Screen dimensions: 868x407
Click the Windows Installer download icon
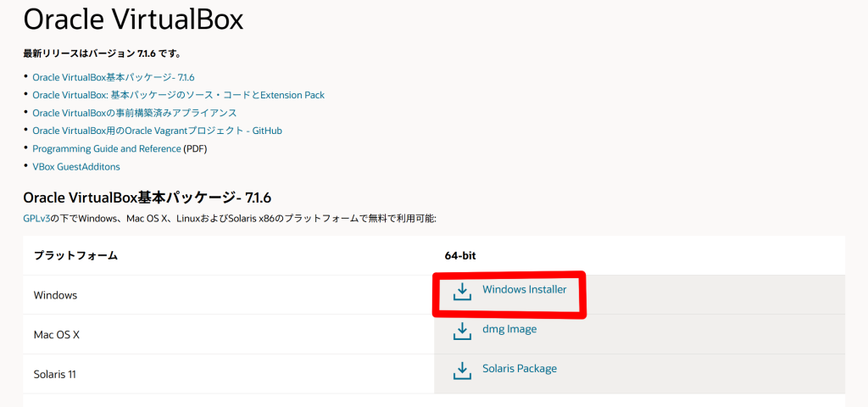[462, 293]
